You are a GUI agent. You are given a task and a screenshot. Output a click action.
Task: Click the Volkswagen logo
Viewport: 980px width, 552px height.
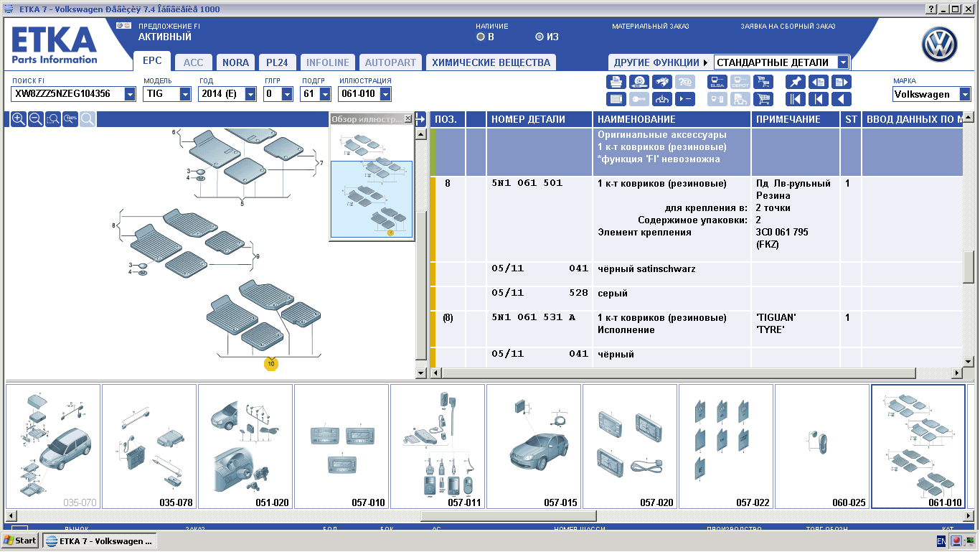940,46
